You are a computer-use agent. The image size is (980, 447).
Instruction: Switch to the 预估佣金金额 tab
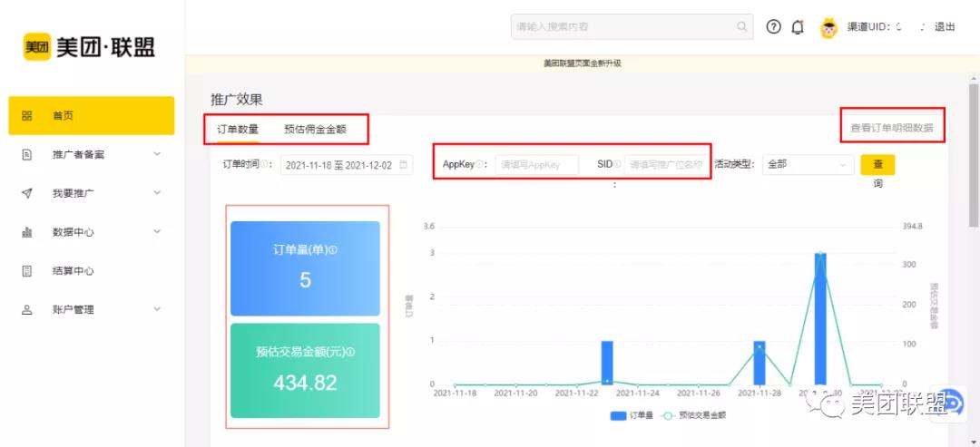315,130
